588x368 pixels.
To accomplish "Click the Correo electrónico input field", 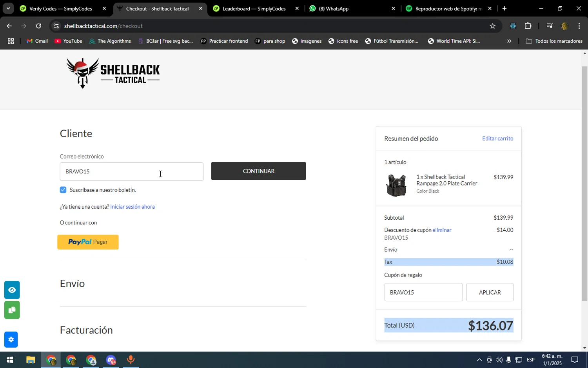I will [132, 171].
